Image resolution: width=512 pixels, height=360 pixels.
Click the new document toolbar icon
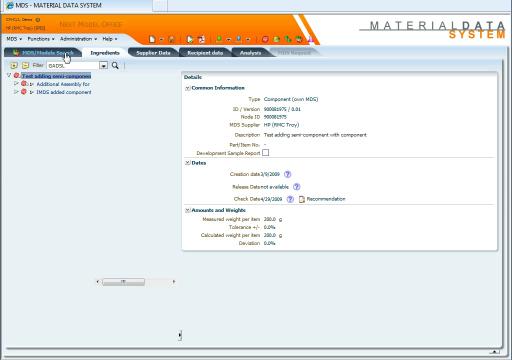click(152, 39)
